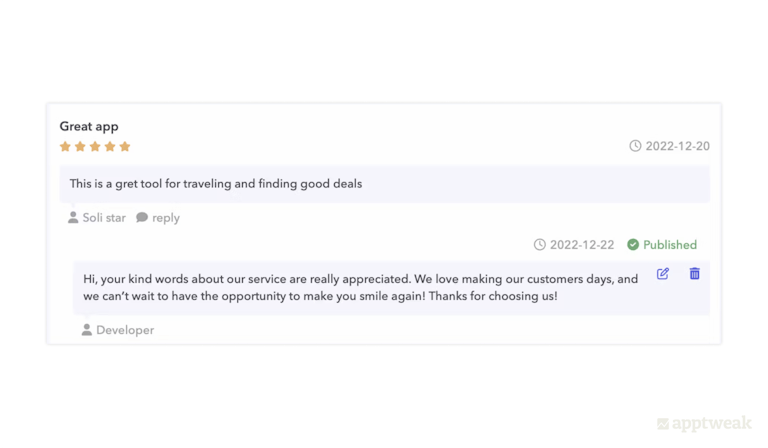Image resolution: width=768 pixels, height=448 pixels.
Task: Click the reply speech bubble icon
Action: (142, 217)
